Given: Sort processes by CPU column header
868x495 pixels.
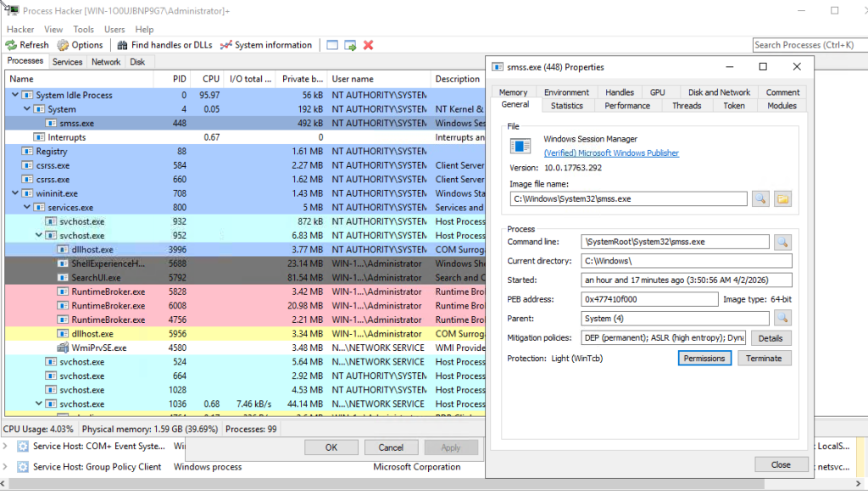Looking at the screenshot, I should [210, 79].
